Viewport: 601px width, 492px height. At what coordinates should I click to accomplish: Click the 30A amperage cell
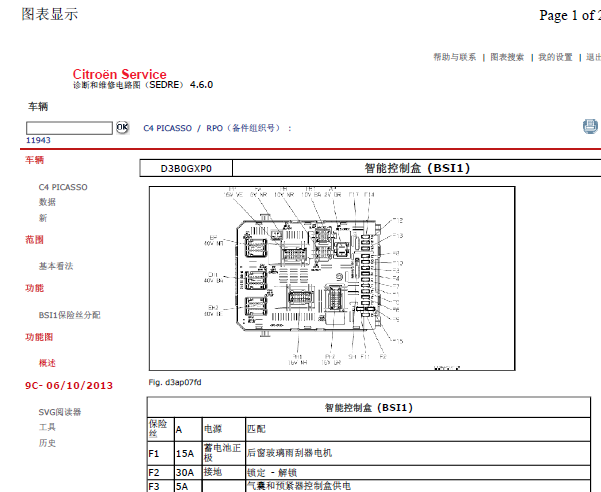point(188,472)
